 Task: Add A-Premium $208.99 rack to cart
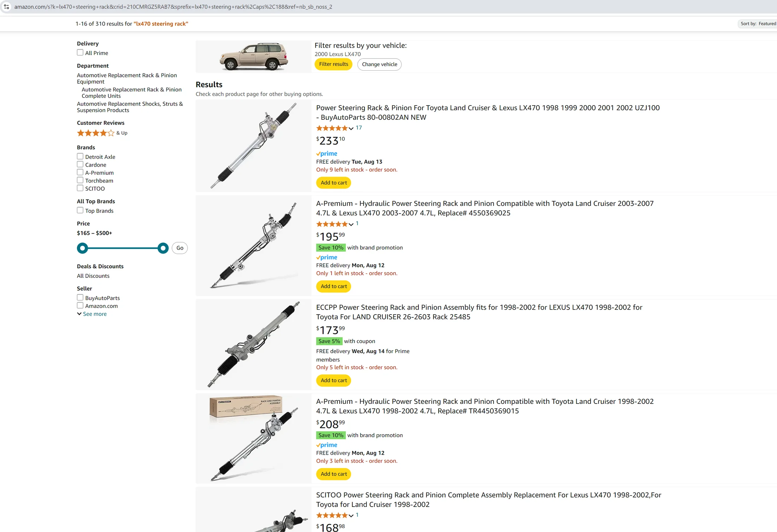point(333,474)
